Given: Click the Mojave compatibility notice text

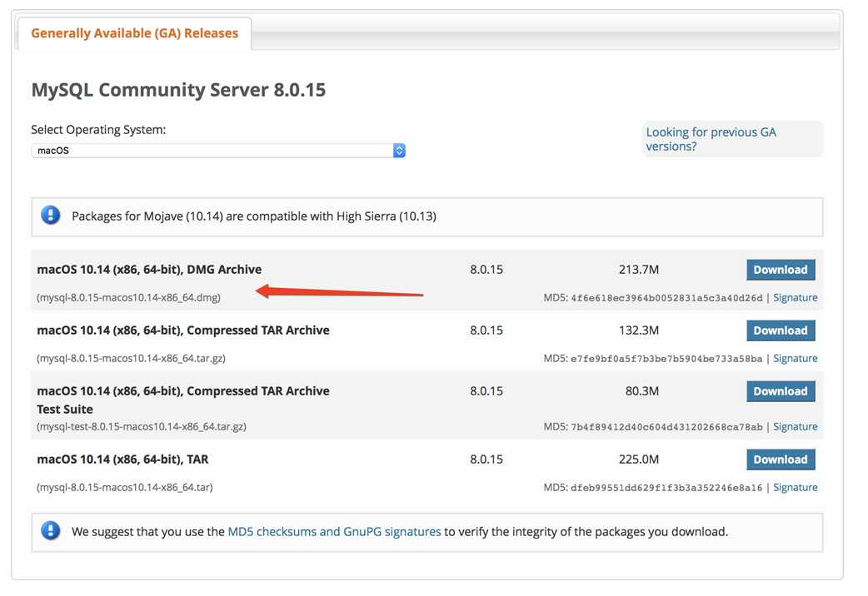Looking at the screenshot, I should (x=254, y=216).
